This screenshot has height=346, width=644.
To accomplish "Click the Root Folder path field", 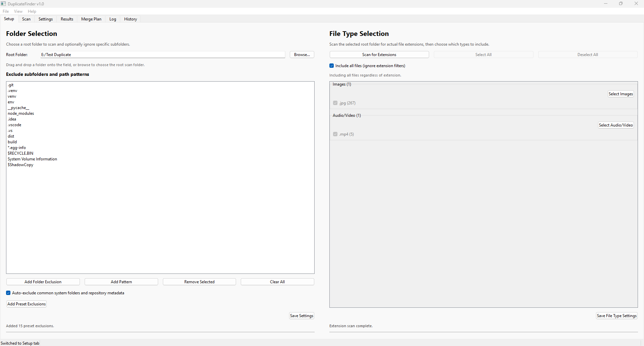I will pyautogui.click(x=163, y=55).
